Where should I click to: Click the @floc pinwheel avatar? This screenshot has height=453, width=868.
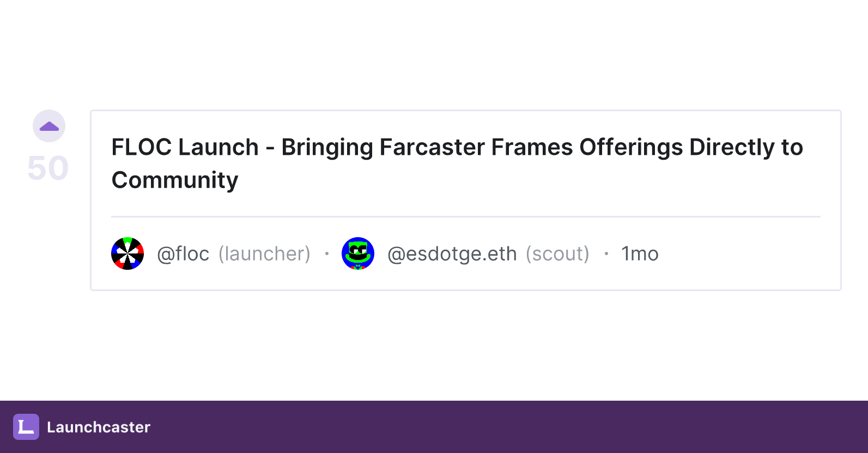[x=128, y=253]
